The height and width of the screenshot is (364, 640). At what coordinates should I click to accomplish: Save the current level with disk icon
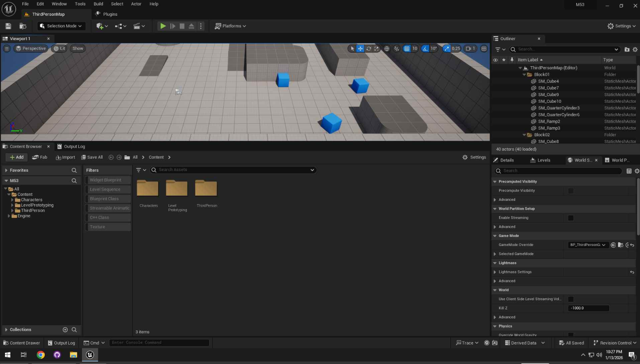click(8, 26)
